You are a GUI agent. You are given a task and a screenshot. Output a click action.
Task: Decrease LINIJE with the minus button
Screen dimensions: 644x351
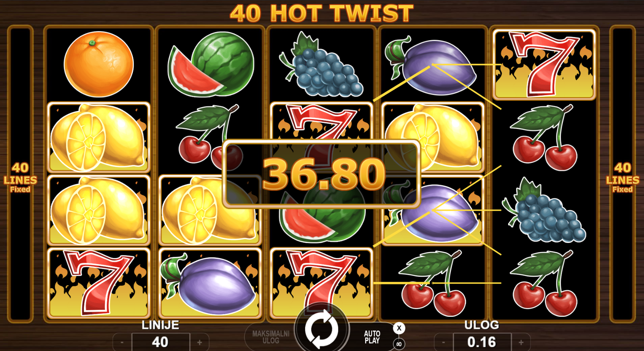[122, 342]
